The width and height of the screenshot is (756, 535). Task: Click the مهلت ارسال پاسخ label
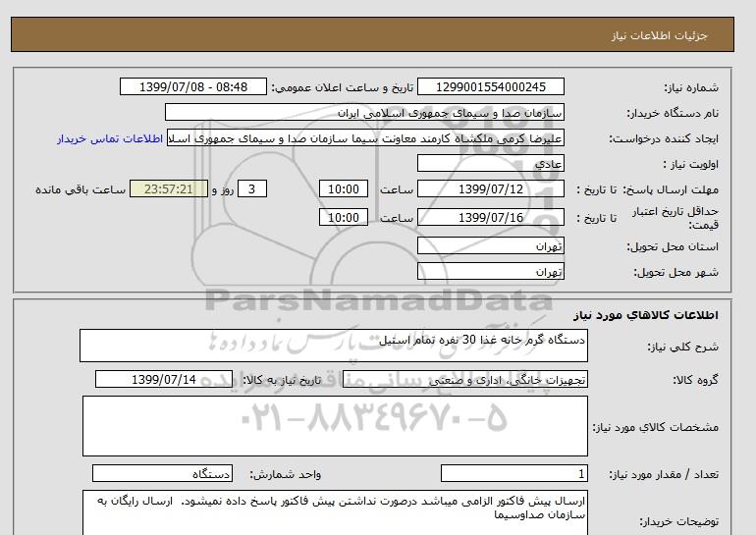coord(672,189)
